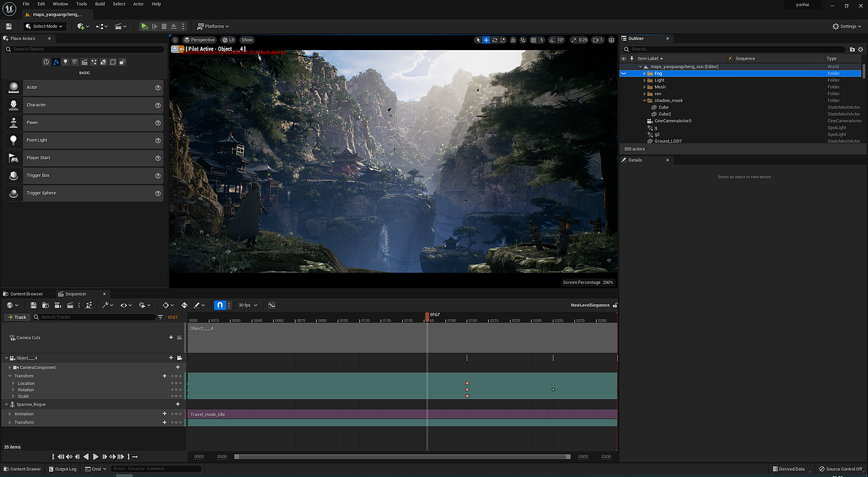Open the Build menu
Viewport: 868px width, 477px height.
(100, 4)
